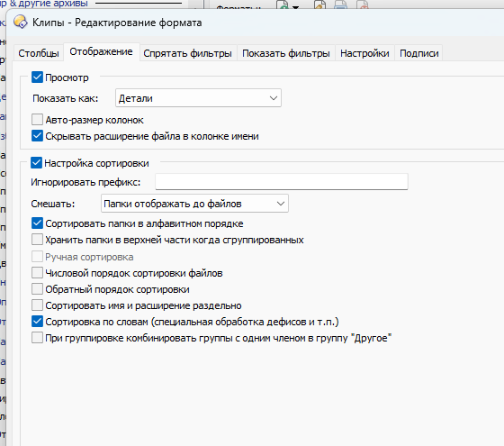Uncheck Сортировать папки в алфавитном порядке
The height and width of the screenshot is (446, 504).
click(x=37, y=223)
